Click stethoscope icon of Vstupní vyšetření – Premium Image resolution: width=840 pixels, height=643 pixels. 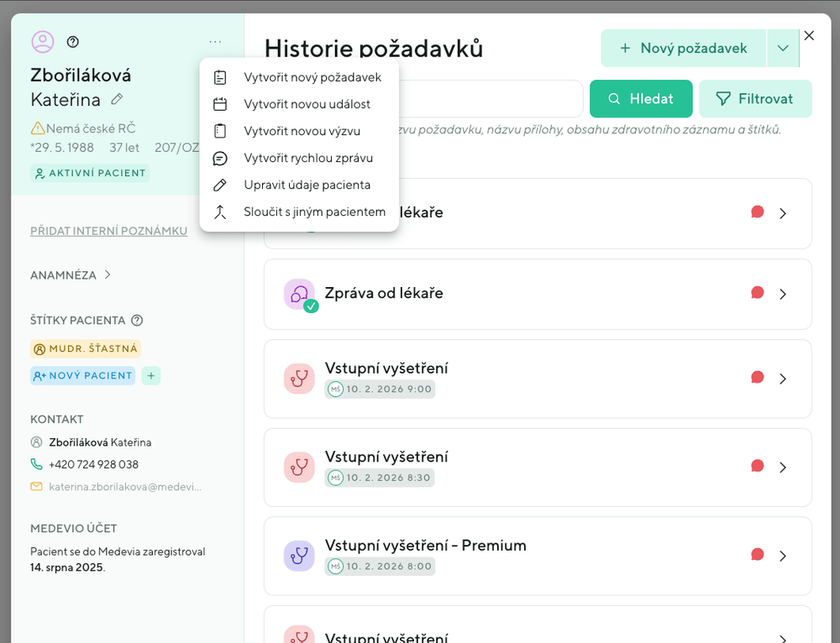click(x=298, y=555)
